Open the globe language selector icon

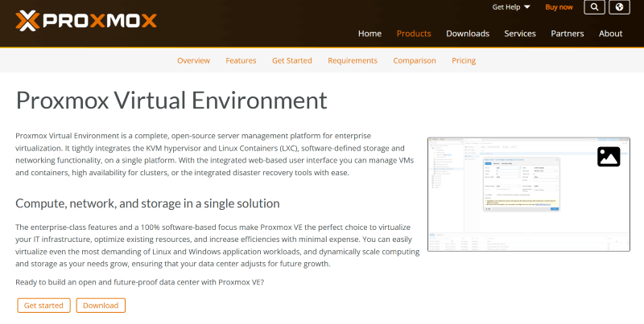619,7
